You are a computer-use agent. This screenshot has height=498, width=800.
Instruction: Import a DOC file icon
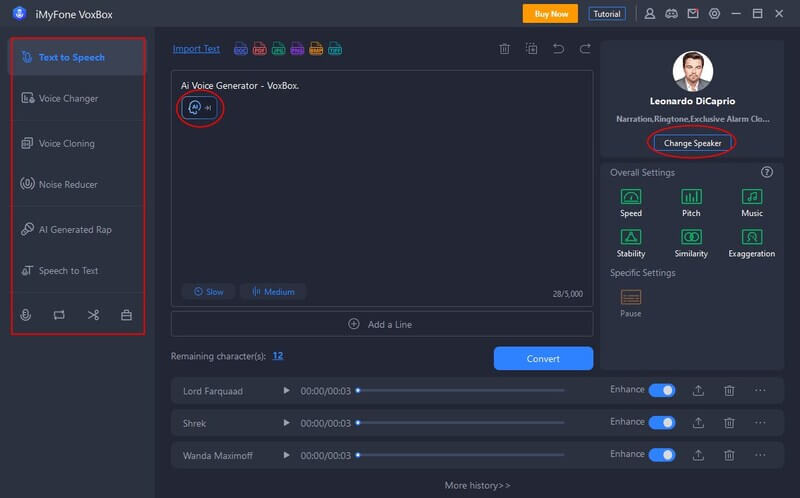tap(241, 49)
